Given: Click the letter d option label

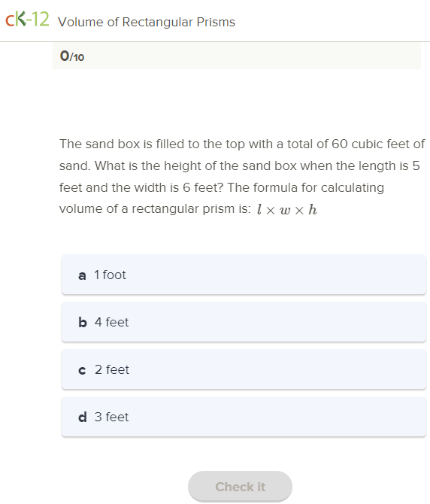Looking at the screenshot, I should point(83,417).
